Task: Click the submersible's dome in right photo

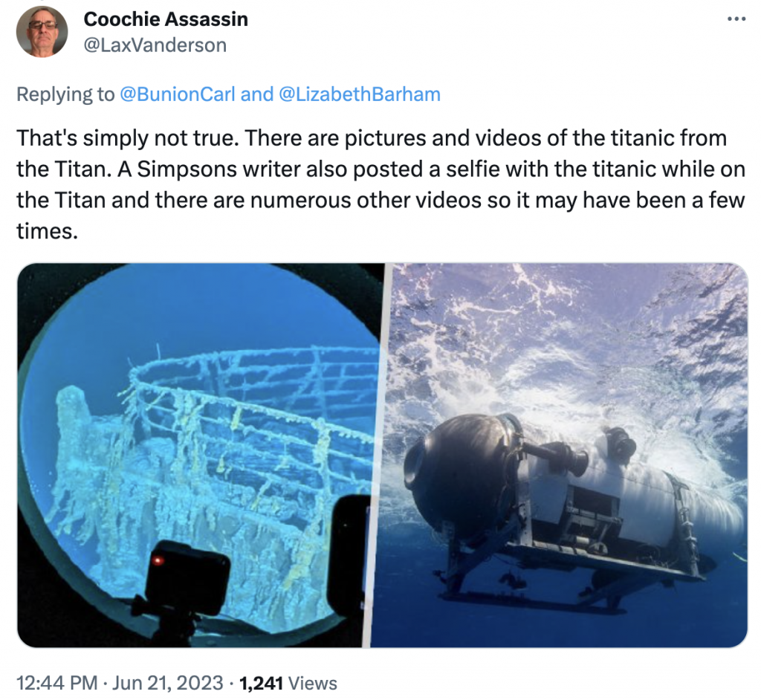Action: pyautogui.click(x=459, y=478)
